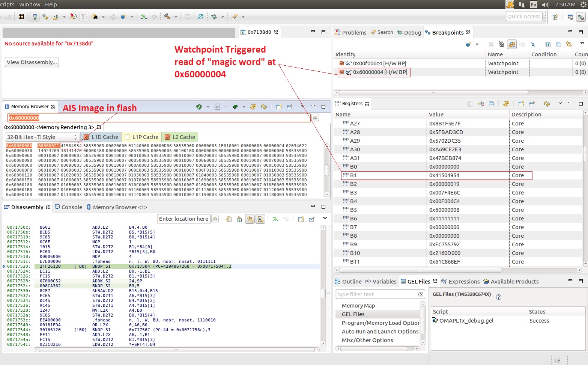This screenshot has width=588, height=365.
Task: Remove all breakpoints with the double-X icon
Action: click(501, 44)
